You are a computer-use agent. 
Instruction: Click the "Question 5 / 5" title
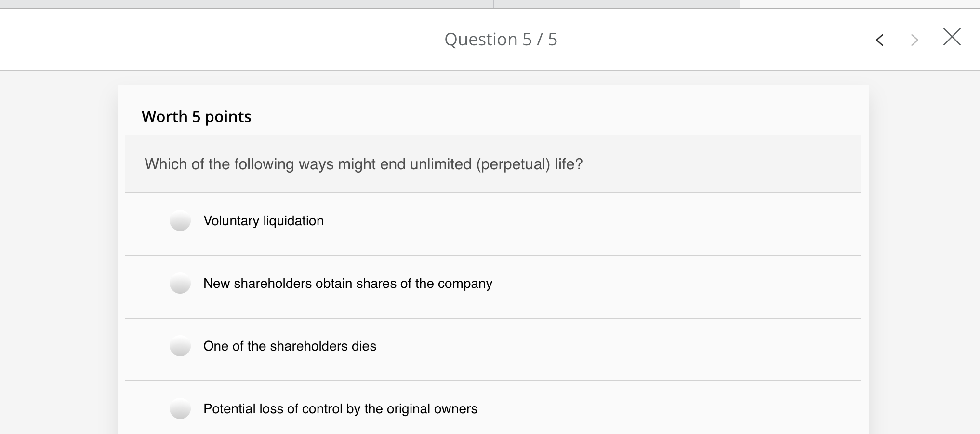tap(501, 40)
